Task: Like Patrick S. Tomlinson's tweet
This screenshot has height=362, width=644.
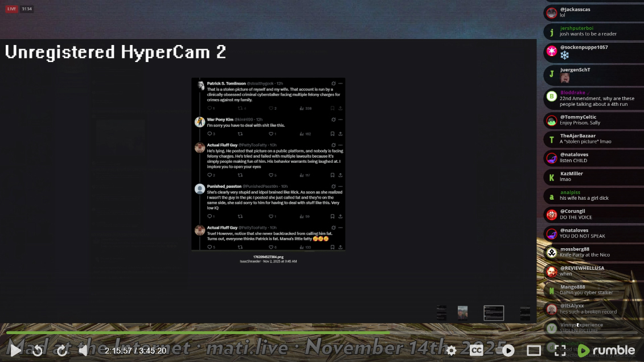Action: [272, 108]
